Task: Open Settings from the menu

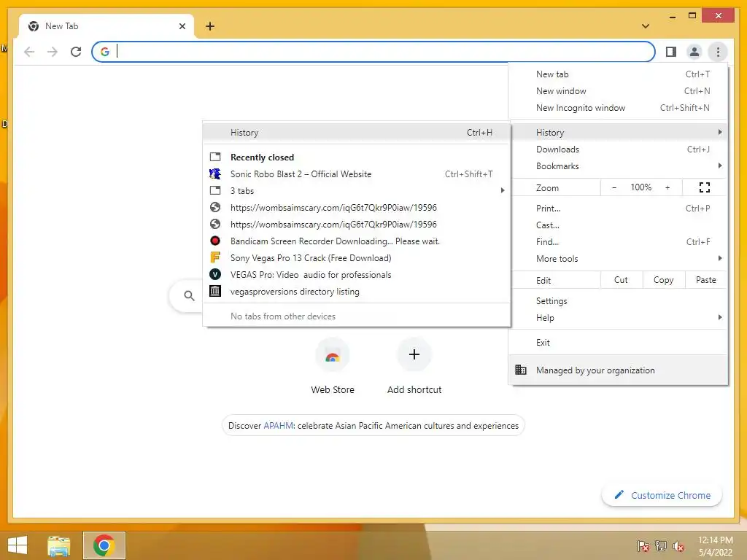Action: (x=618, y=301)
